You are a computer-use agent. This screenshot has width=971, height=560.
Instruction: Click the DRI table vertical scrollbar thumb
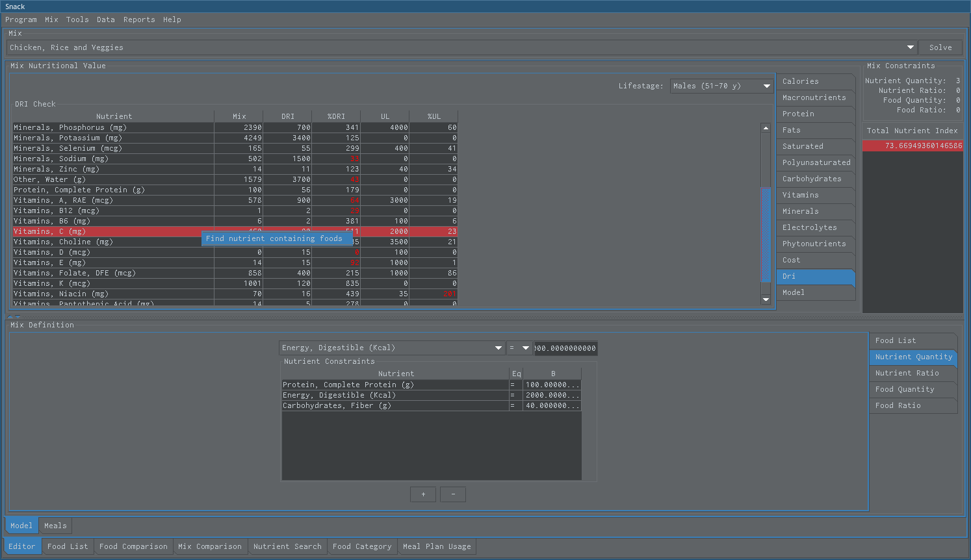(x=766, y=235)
